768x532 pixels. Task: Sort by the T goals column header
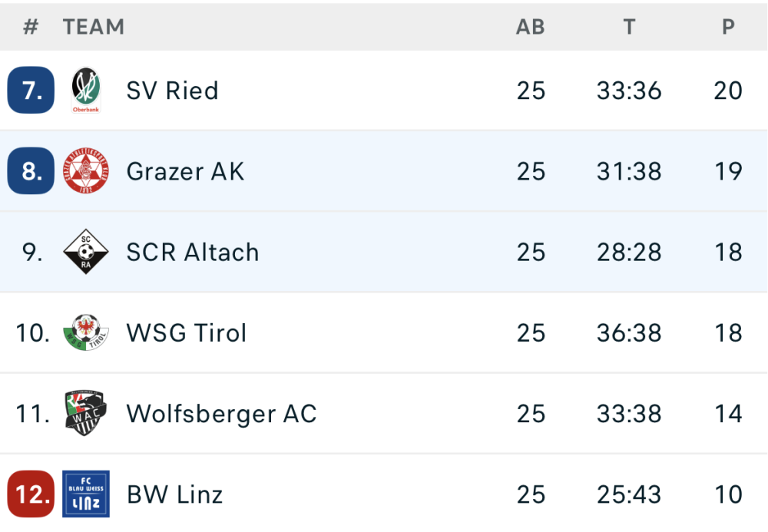[629, 27]
